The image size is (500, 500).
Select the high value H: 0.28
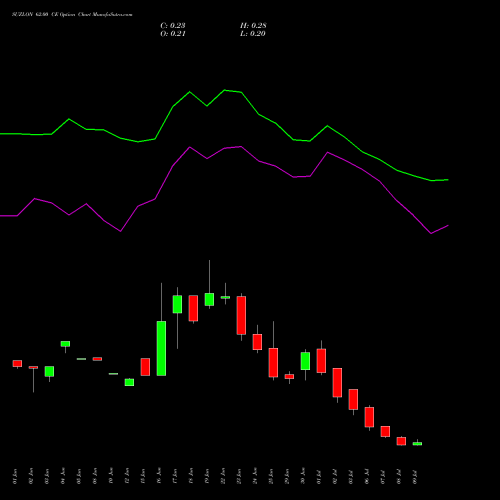253,26
